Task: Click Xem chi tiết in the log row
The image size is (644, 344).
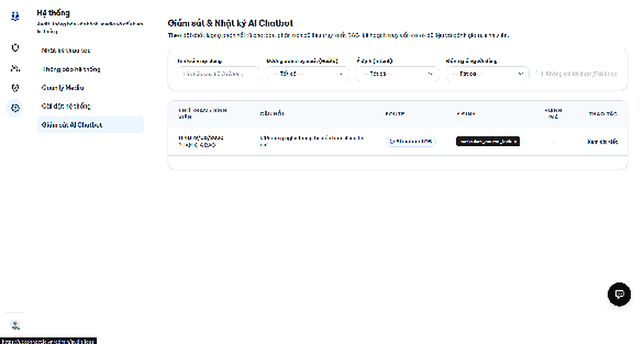Action: tap(602, 142)
